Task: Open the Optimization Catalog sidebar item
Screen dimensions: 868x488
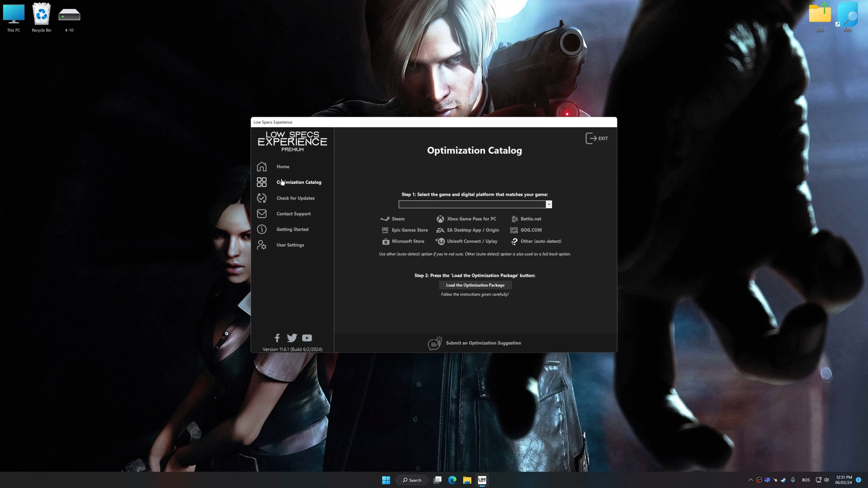Action: tap(289, 182)
